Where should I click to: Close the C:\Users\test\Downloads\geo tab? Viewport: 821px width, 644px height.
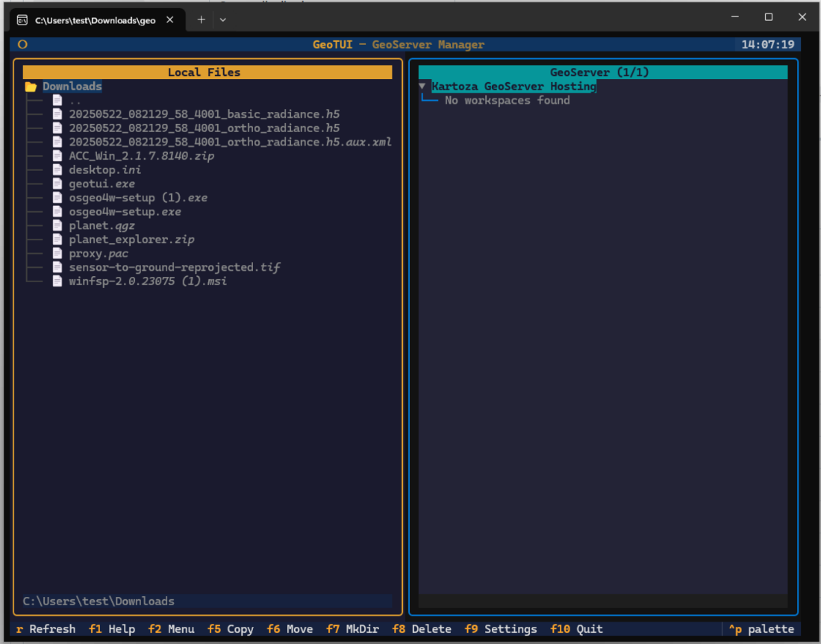(x=169, y=20)
